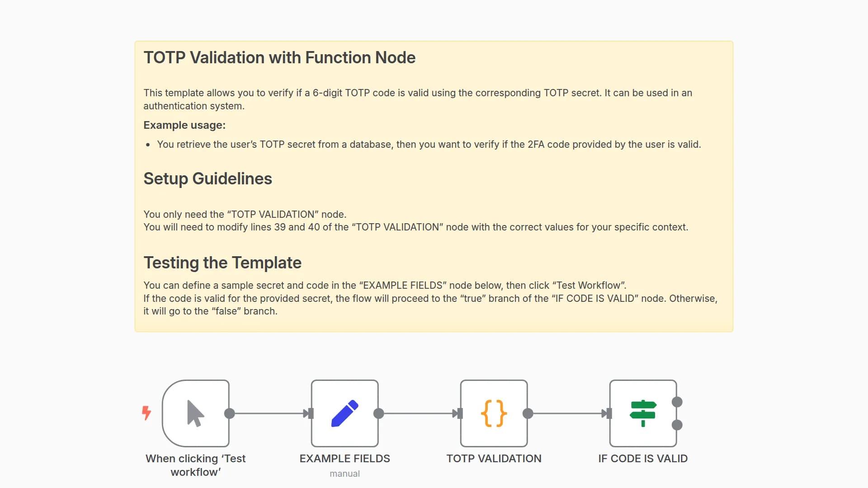Click the connection line between trigger and EXAMPLE FIELDS
Viewport: 868px width, 488px height.
click(269, 413)
